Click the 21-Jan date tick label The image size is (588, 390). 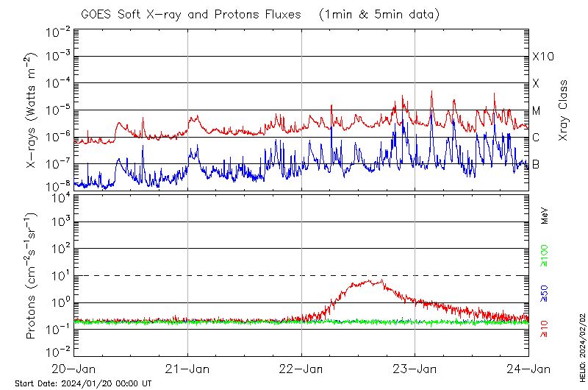pyautogui.click(x=188, y=369)
